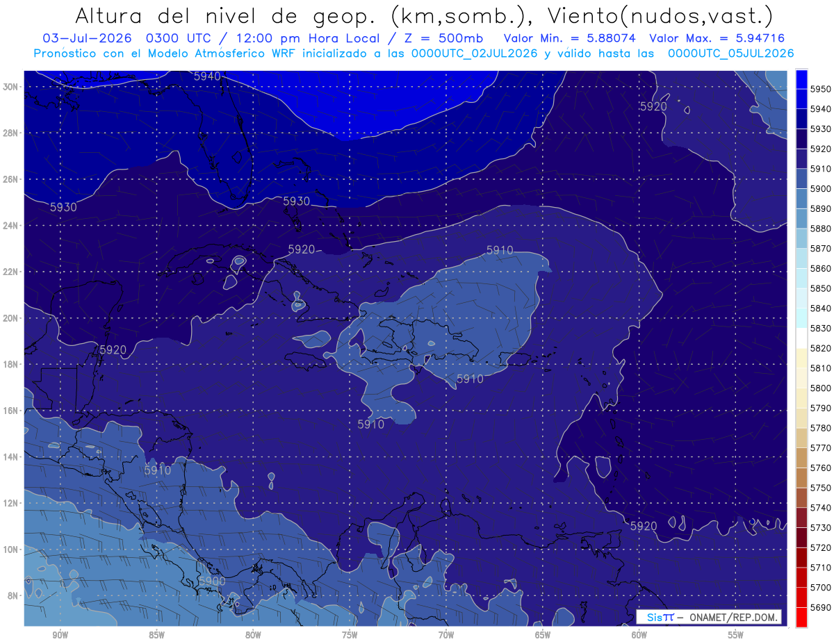Click the '65W' longitude axis label
Image resolution: width=834 pixels, height=644 pixels.
(x=543, y=635)
